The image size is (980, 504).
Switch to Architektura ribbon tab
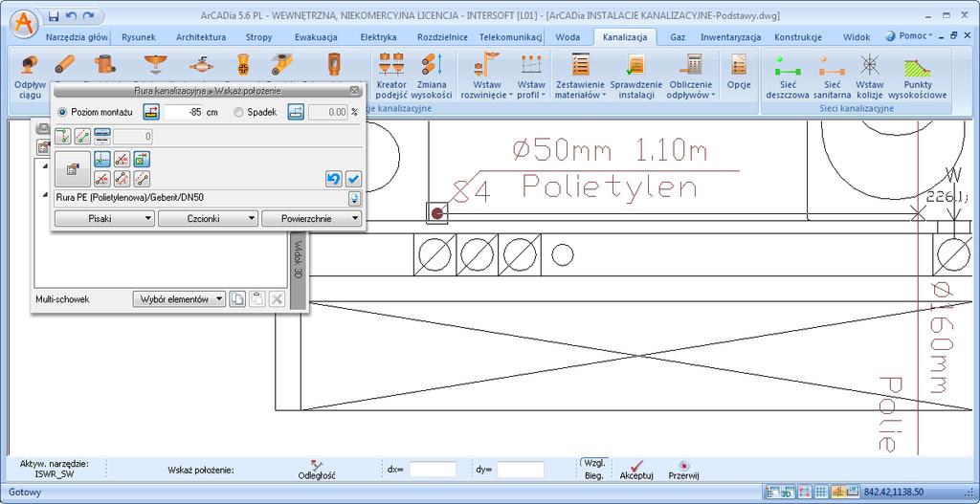pyautogui.click(x=201, y=37)
